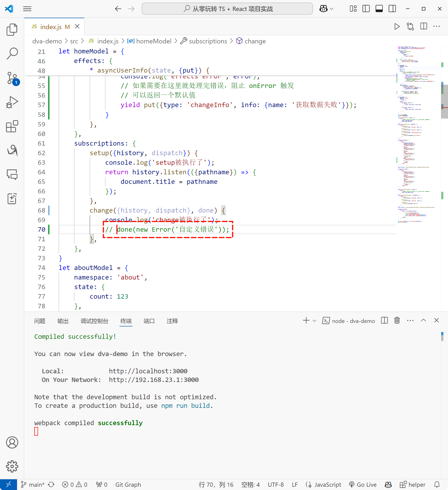448x490 pixels.
Task: Open the Search view in activity bar
Action: [12, 53]
